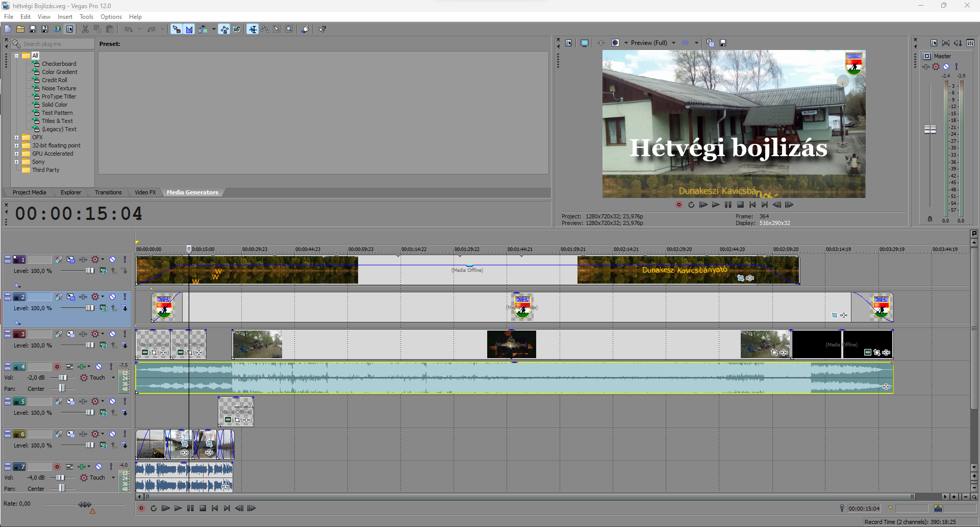Open the Tools menu
Viewport: 980px width, 527px height.
(86, 17)
